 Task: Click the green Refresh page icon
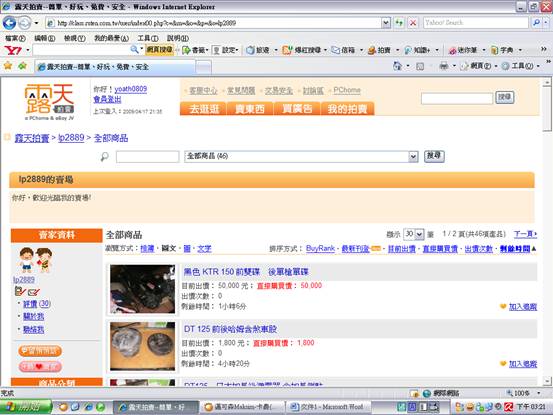[x=399, y=23]
